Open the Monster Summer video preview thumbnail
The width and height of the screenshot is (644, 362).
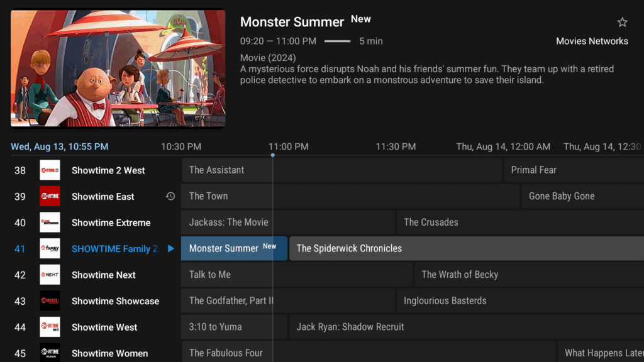[118, 68]
